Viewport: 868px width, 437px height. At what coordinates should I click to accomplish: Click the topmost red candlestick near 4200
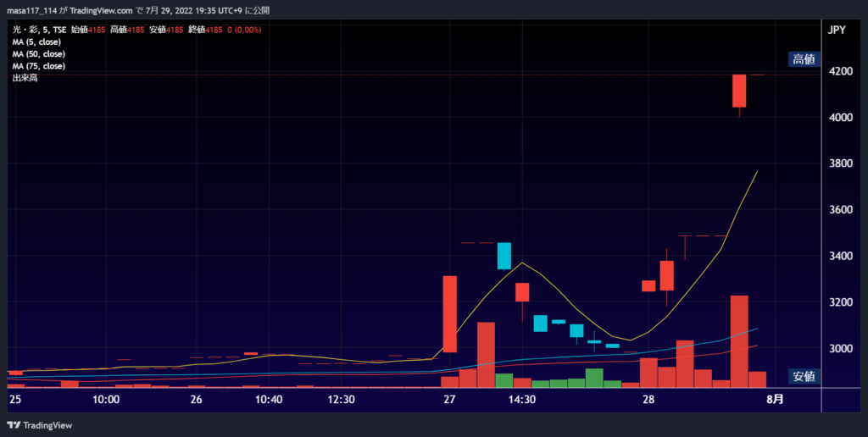(x=739, y=91)
